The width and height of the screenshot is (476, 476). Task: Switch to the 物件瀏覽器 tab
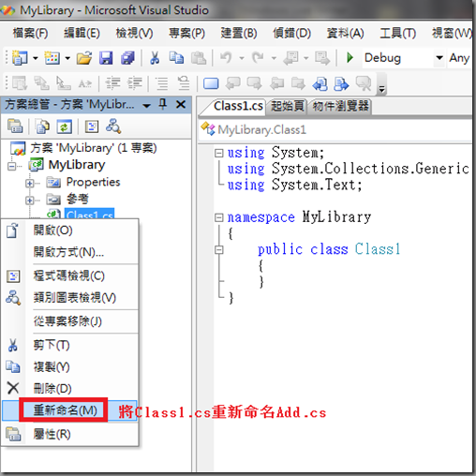pyautogui.click(x=340, y=107)
